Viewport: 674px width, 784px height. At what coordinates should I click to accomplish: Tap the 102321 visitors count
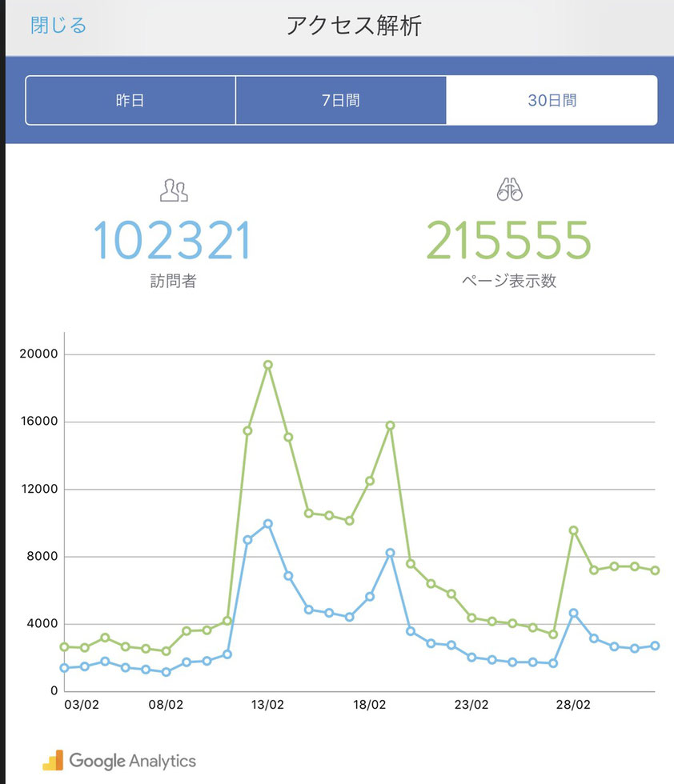pyautogui.click(x=172, y=241)
